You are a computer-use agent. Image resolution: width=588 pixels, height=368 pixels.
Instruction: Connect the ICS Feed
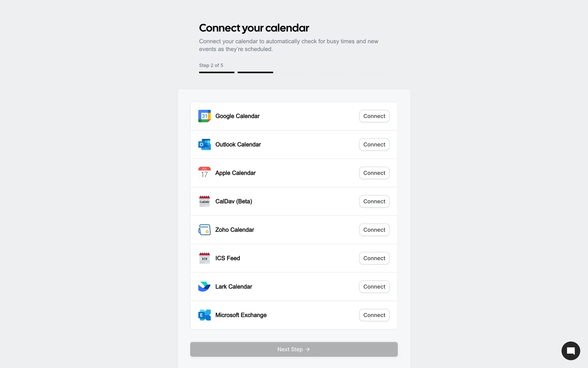374,258
